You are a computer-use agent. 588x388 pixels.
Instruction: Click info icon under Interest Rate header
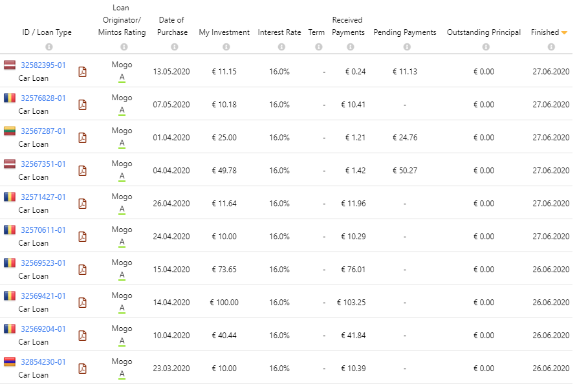281,47
